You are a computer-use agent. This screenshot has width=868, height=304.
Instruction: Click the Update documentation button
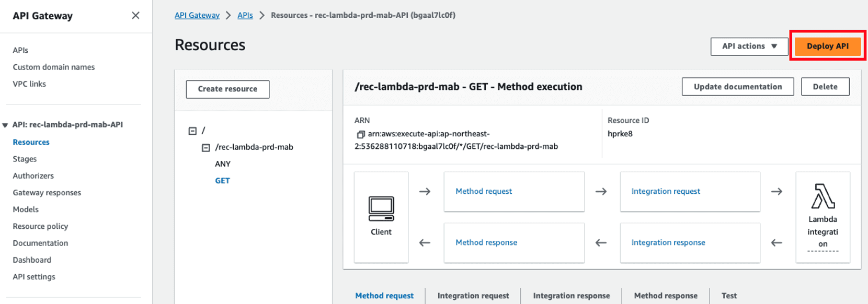tap(737, 87)
